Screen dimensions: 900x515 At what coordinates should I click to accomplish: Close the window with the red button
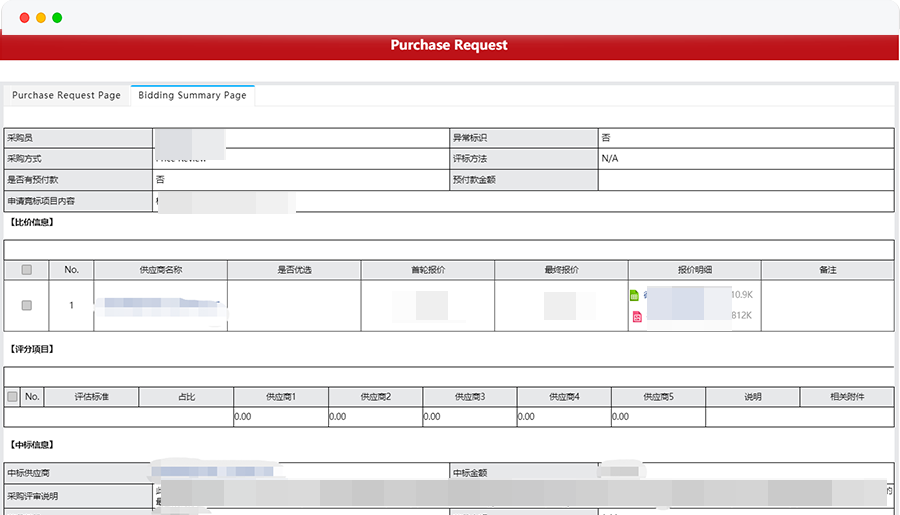[25, 18]
